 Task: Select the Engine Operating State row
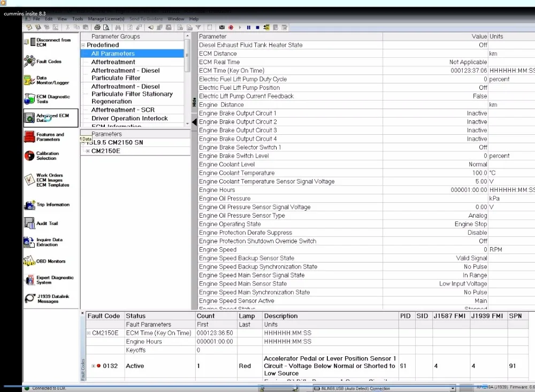pos(366,224)
